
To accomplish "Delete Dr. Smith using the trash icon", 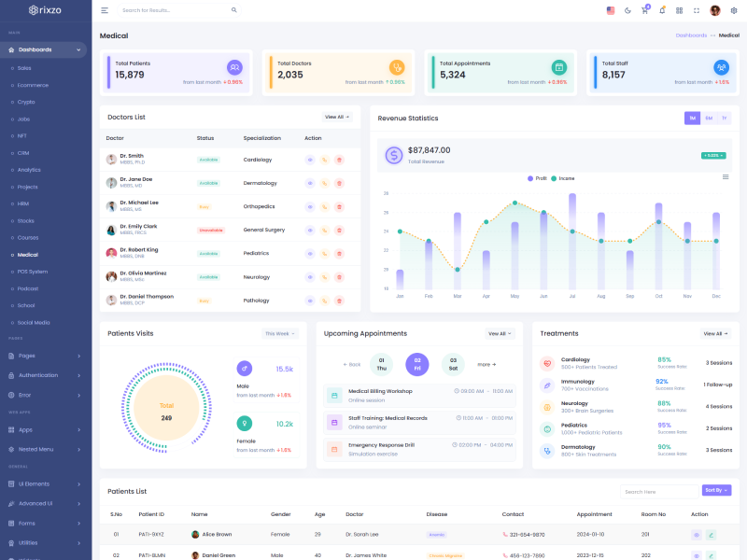I will (x=339, y=160).
